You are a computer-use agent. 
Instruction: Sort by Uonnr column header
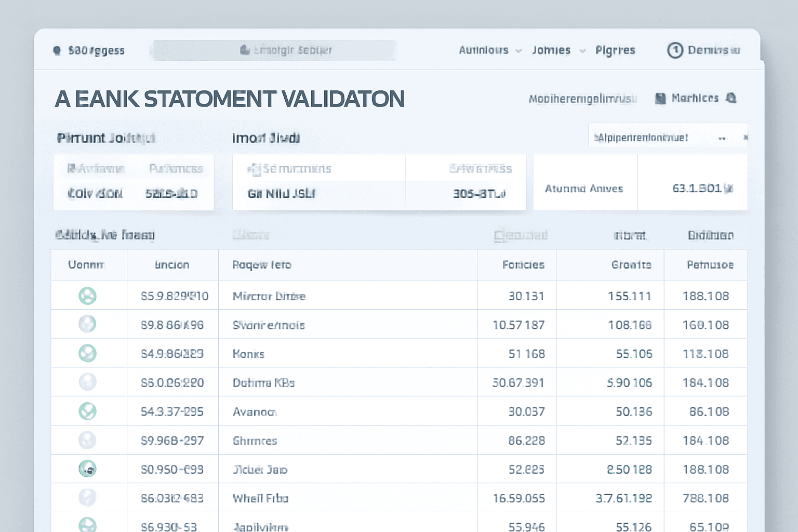click(86, 265)
